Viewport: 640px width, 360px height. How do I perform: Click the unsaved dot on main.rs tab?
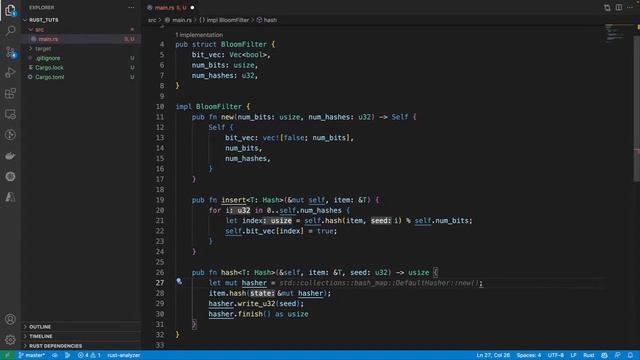coord(192,7)
